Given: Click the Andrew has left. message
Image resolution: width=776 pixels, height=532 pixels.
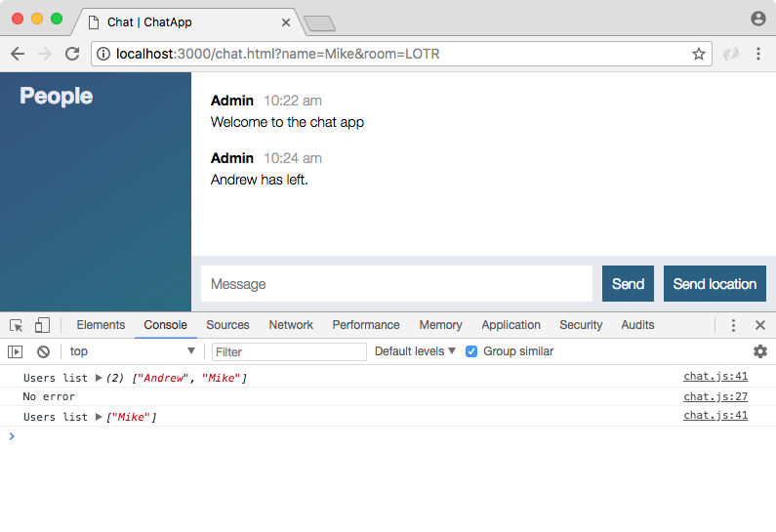Looking at the screenshot, I should pyautogui.click(x=260, y=180).
